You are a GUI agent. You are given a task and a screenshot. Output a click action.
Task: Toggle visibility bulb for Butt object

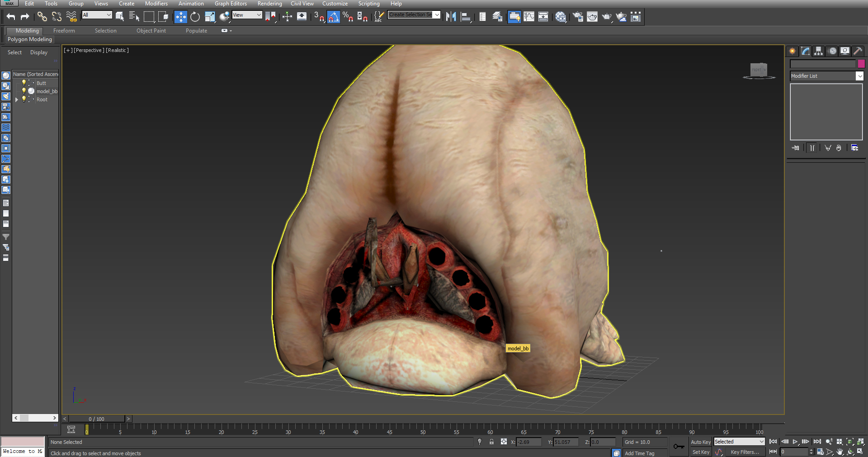pyautogui.click(x=24, y=83)
